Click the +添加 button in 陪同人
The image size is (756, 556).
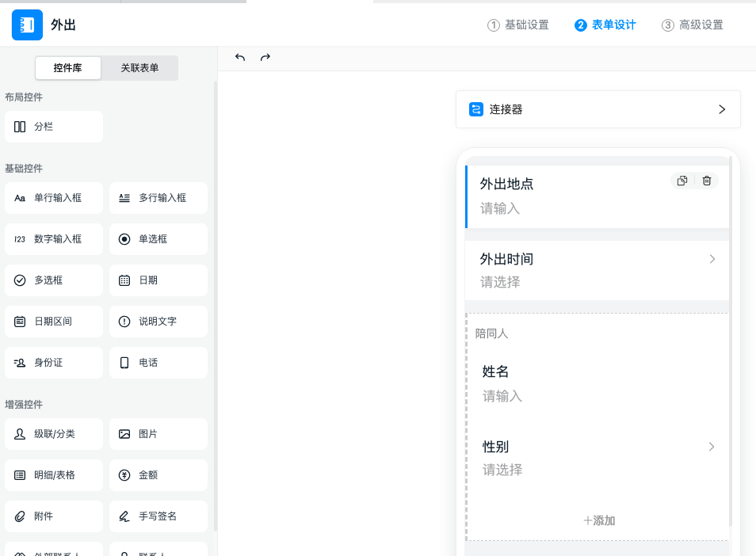pos(599,521)
